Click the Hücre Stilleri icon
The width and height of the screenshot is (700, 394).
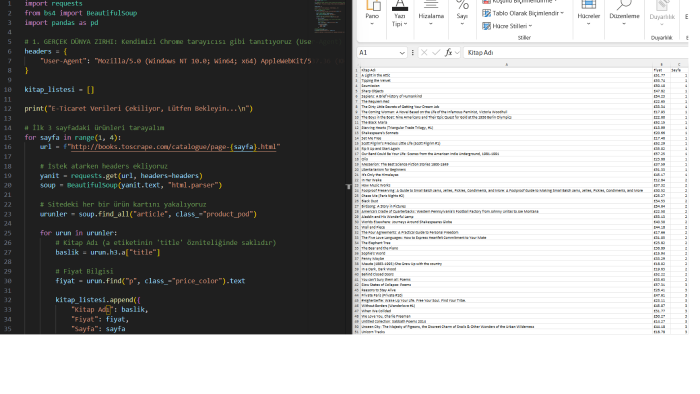coord(486,26)
